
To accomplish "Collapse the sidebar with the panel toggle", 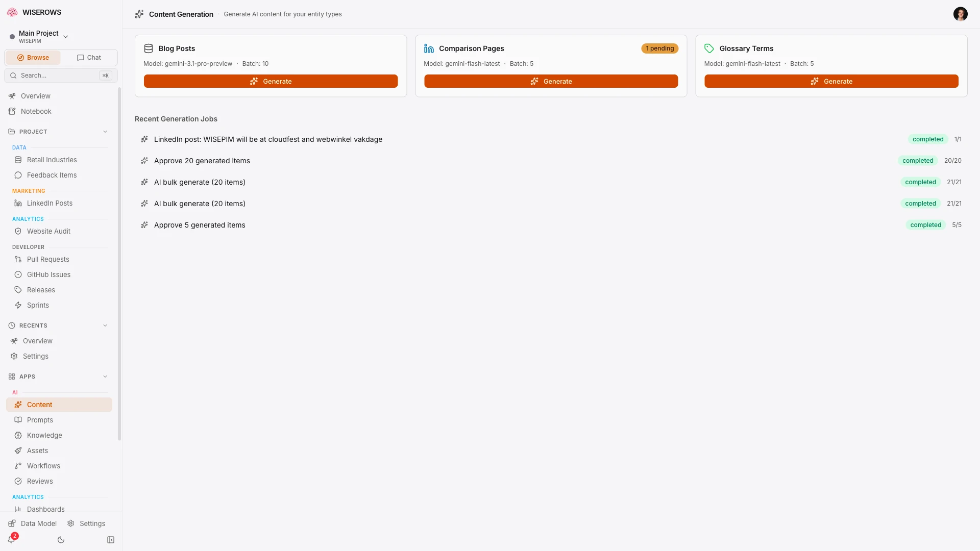I will pyautogui.click(x=111, y=540).
